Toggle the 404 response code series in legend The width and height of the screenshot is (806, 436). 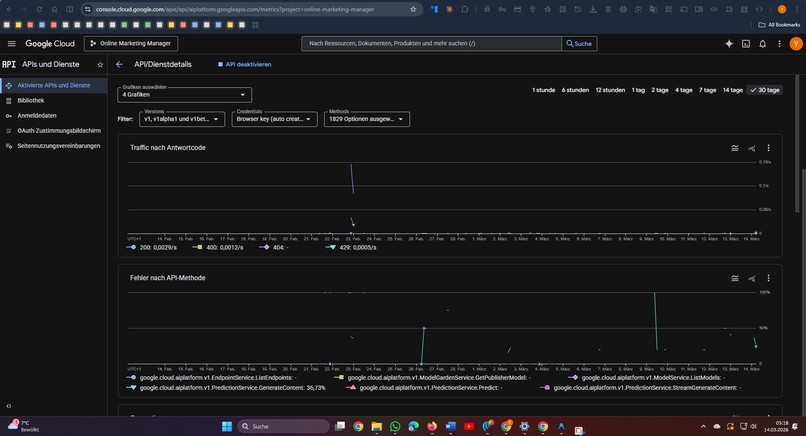click(273, 247)
